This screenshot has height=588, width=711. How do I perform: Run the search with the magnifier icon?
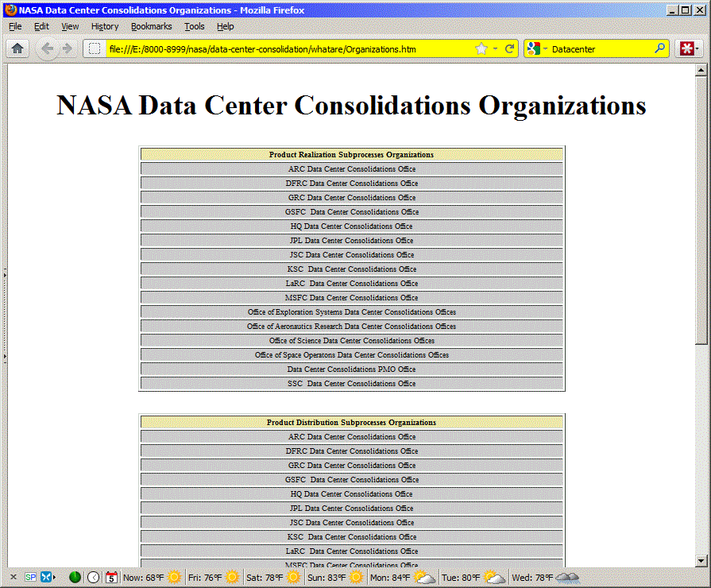(x=660, y=48)
